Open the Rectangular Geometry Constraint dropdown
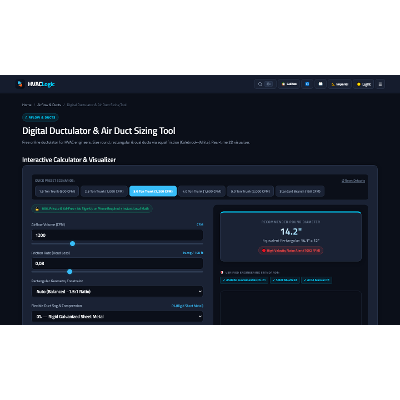The image size is (400, 400). coord(117,291)
